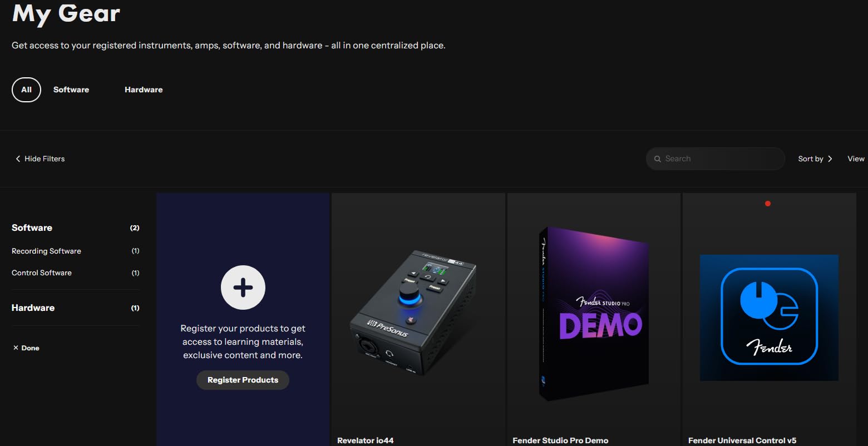Image resolution: width=868 pixels, height=446 pixels.
Task: Open the Sort by dropdown
Action: click(815, 159)
